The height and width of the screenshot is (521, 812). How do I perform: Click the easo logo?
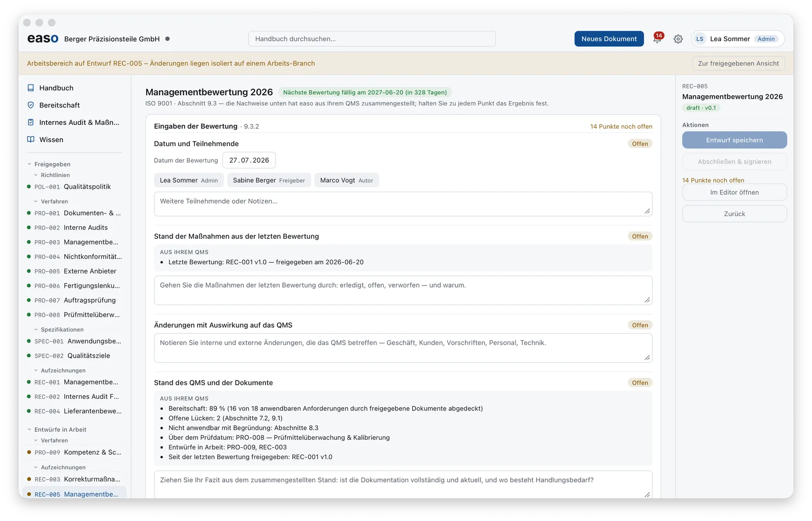click(x=43, y=39)
